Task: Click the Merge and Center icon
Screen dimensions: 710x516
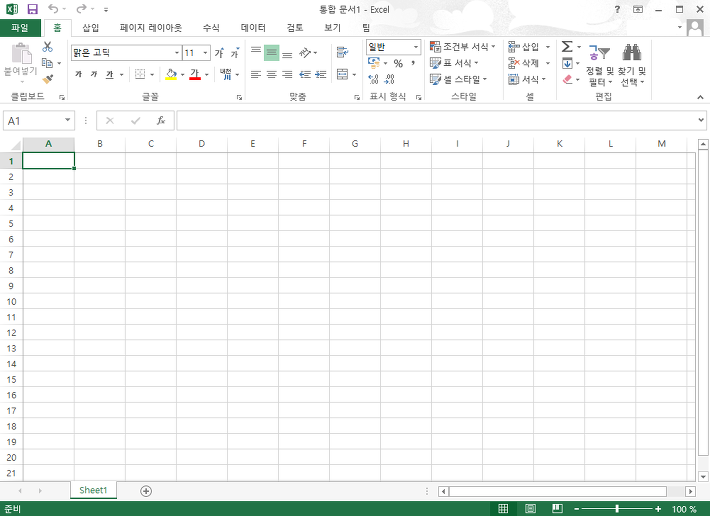Action: pos(343,74)
